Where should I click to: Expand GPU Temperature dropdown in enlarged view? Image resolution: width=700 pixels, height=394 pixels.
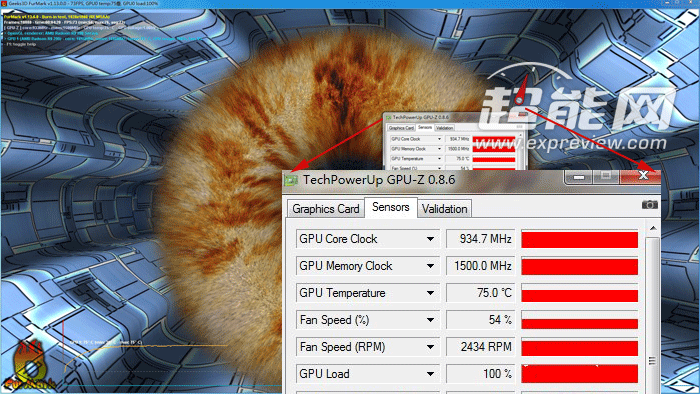pos(430,293)
